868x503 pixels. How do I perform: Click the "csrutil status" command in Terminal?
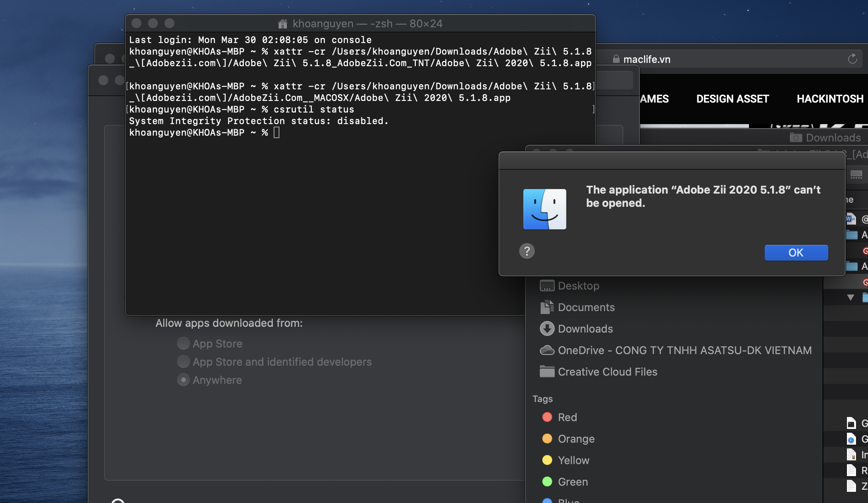pyautogui.click(x=314, y=110)
